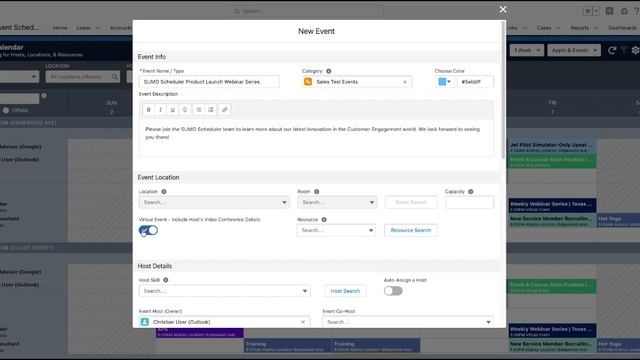Click the blue color swatch
The image size is (640, 360).
pos(442,82)
